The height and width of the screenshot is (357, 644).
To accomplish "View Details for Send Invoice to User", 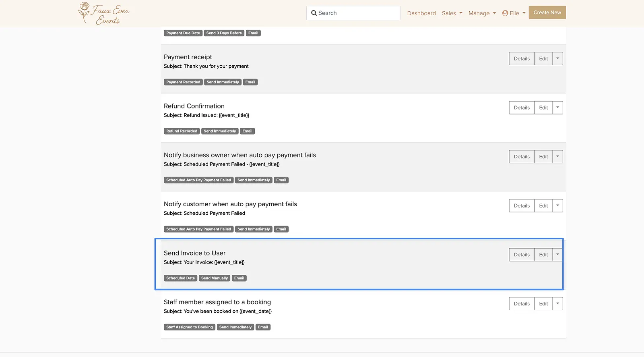I will point(522,255).
